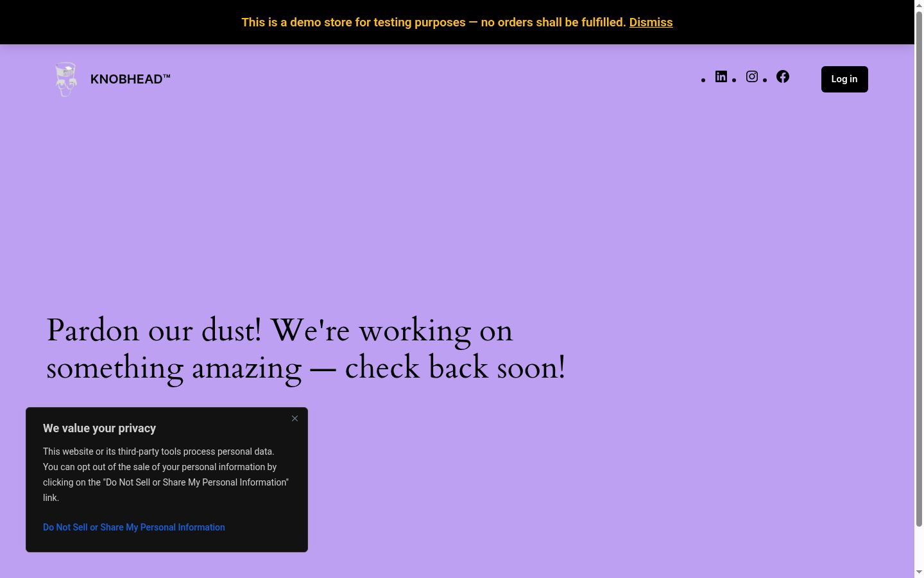
Task: Click the scrollbar up arrow
Action: coord(919,5)
